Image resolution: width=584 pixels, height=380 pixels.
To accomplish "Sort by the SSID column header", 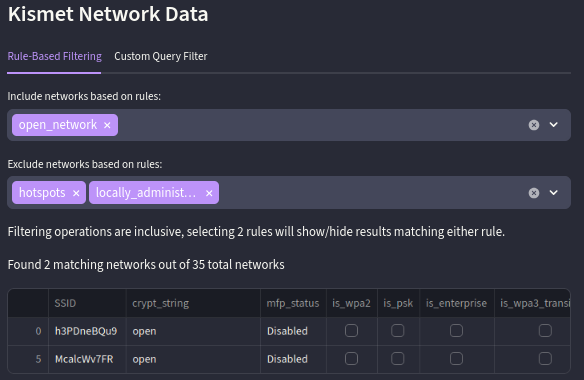I will 87,303.
